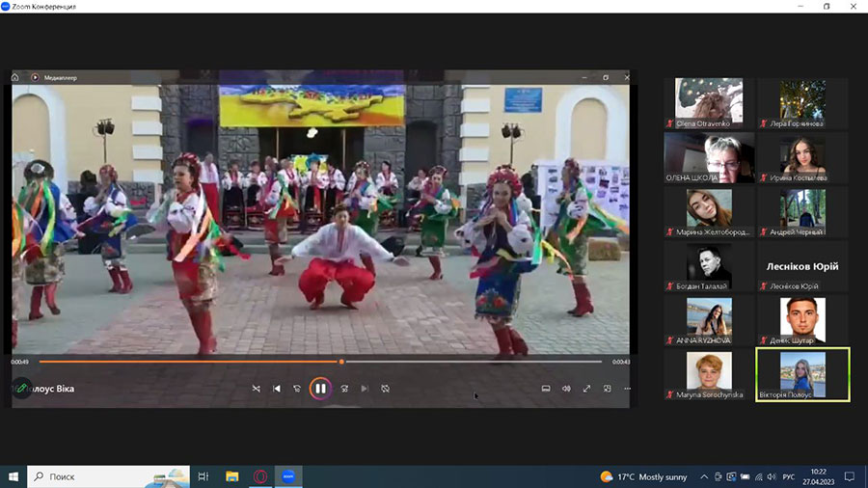Select Olena Otravenko's participant video tile
This screenshot has width=868, height=488.
point(709,102)
